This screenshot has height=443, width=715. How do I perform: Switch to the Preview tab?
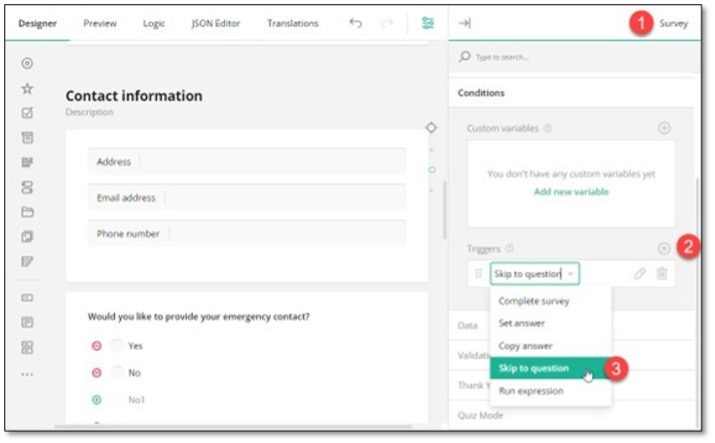click(100, 23)
